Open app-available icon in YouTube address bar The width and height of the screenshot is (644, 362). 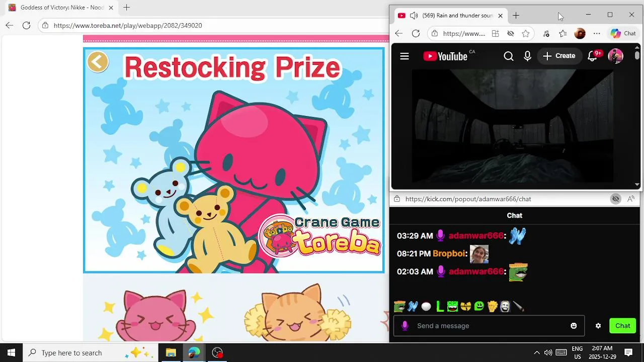(496, 34)
